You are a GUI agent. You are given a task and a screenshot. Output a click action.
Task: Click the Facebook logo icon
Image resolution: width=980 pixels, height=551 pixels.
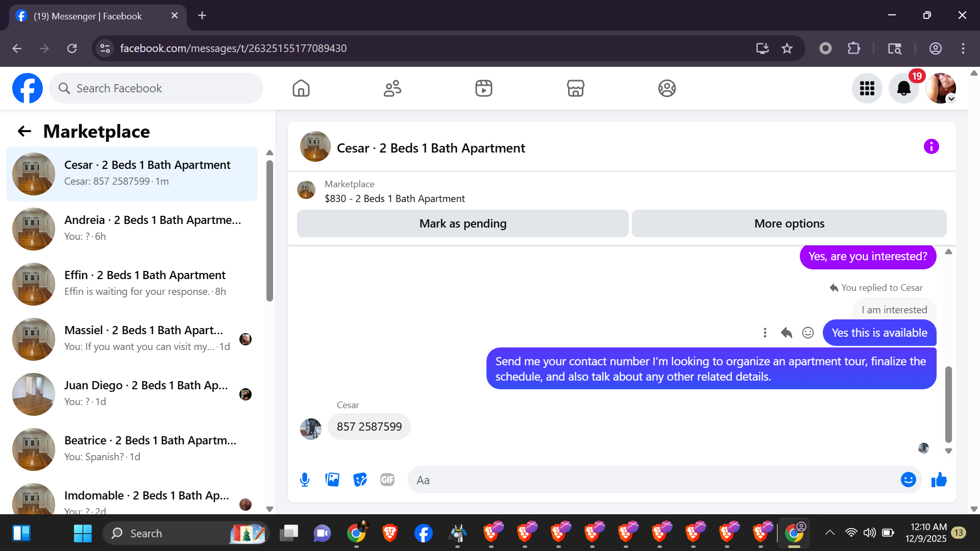tap(28, 88)
